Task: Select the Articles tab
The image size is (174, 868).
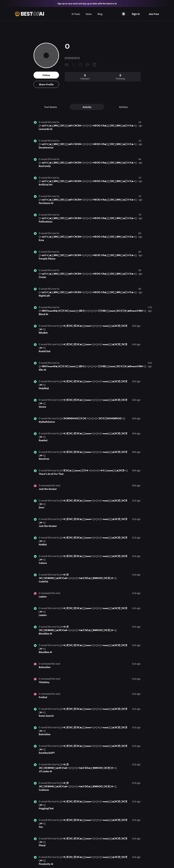Action: 123,107
